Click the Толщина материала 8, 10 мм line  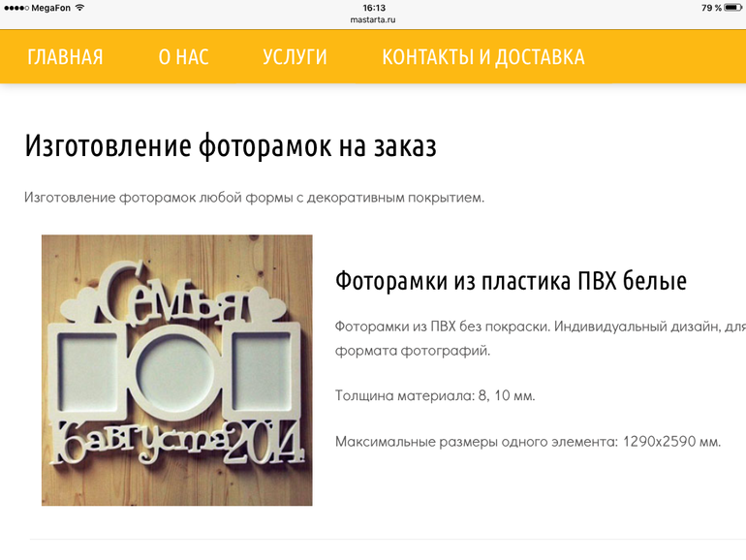pos(434,395)
